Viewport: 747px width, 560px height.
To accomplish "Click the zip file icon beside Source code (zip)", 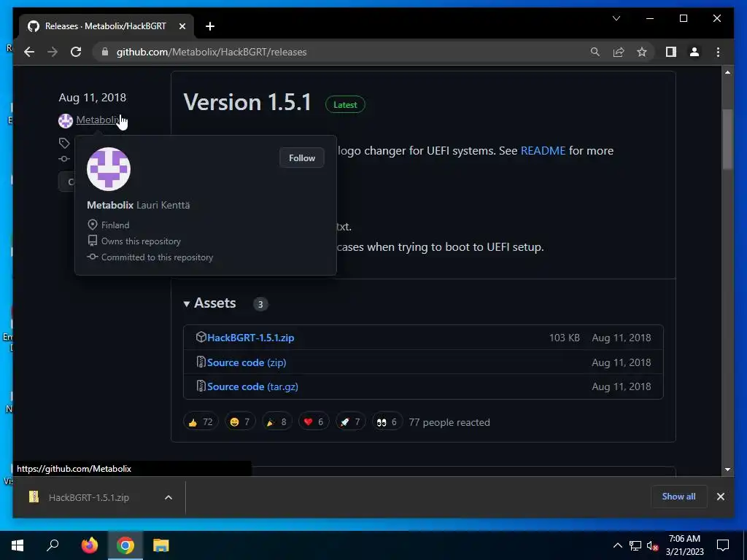I will (201, 362).
